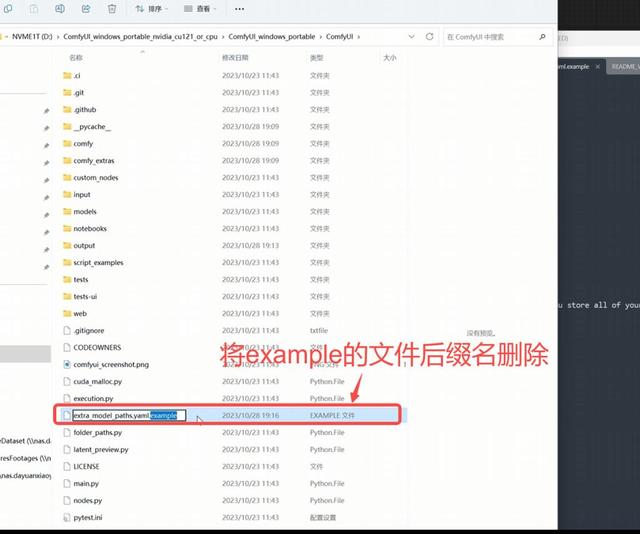Screen dimensions: 640x534
Task: Select the cuda_malloc.py file name
Action: coord(98,381)
